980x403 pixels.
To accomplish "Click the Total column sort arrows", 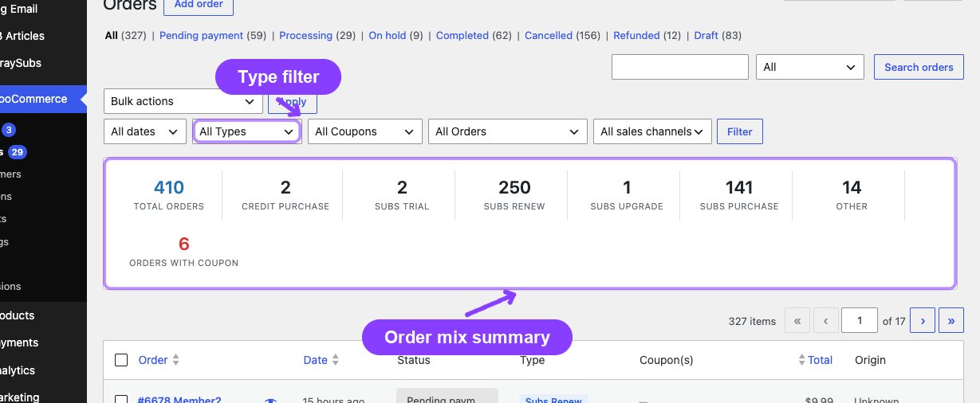I will (x=803, y=360).
